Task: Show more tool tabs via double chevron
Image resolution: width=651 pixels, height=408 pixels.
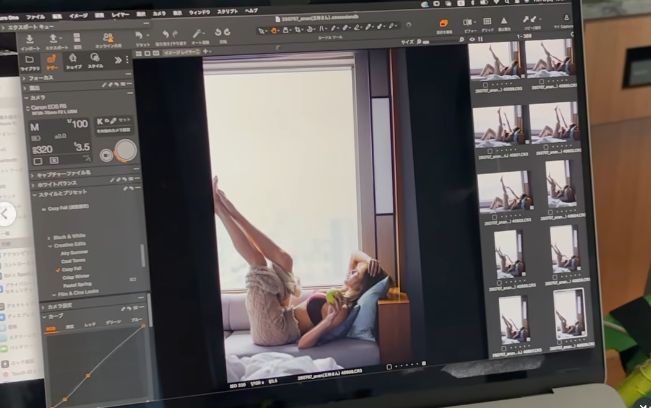Action: click(x=118, y=60)
